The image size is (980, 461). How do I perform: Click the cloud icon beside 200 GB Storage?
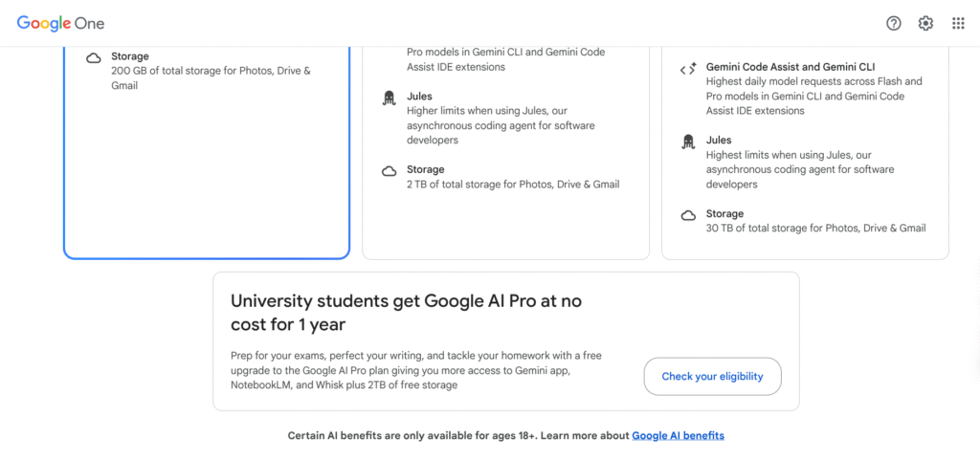click(x=94, y=57)
